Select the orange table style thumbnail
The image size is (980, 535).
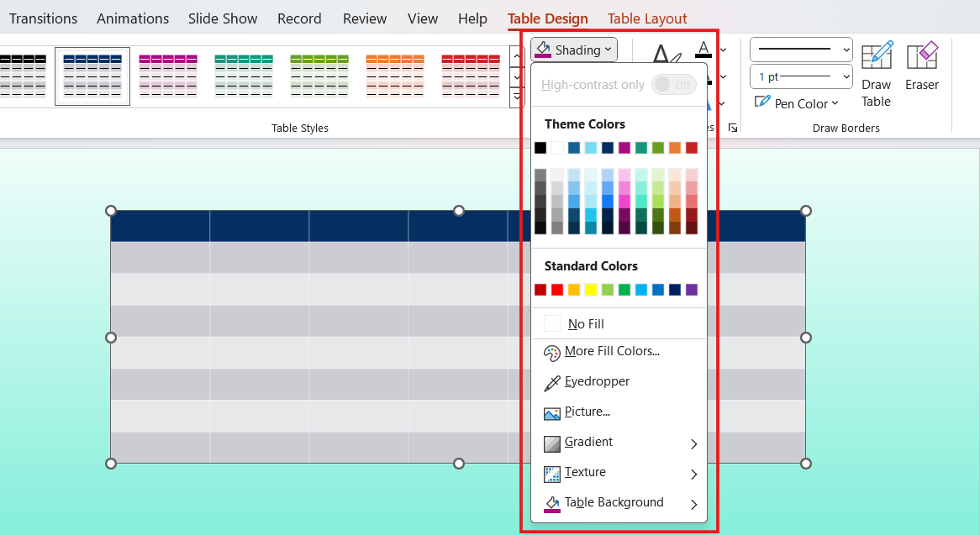click(395, 76)
